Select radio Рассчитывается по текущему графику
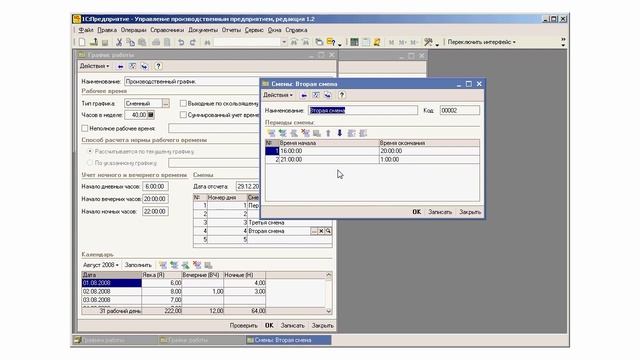 (90, 151)
